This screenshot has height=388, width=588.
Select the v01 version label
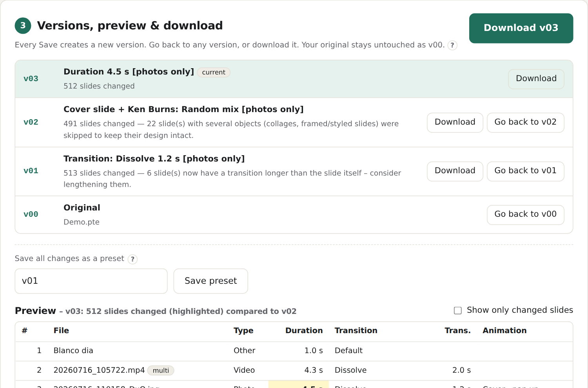[x=31, y=171]
